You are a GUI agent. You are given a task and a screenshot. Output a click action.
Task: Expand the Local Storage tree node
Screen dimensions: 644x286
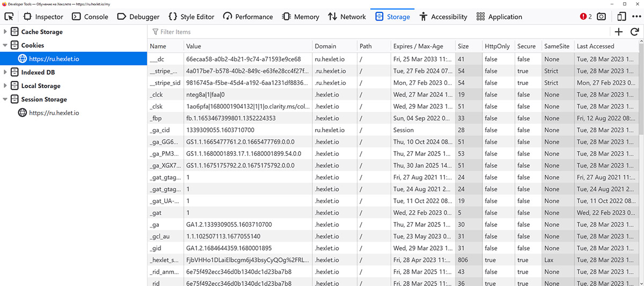tap(5, 86)
